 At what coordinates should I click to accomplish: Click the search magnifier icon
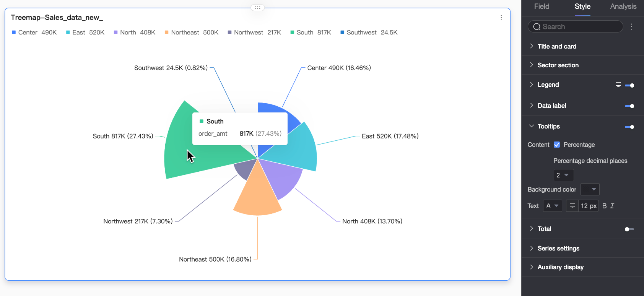pos(537,26)
